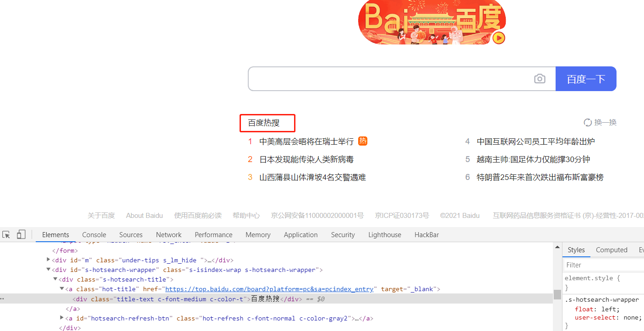Collapse the s-hotsearch-wrapper div arrow
644x331 pixels.
[x=49, y=270]
